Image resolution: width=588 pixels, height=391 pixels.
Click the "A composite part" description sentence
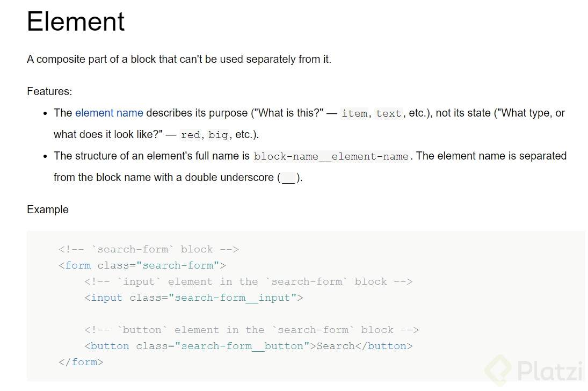click(179, 59)
